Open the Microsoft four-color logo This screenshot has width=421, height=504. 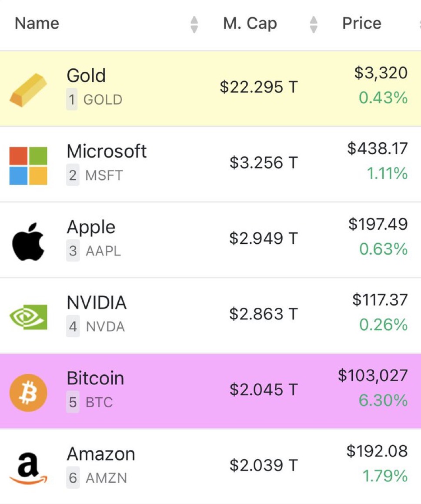[x=28, y=166]
